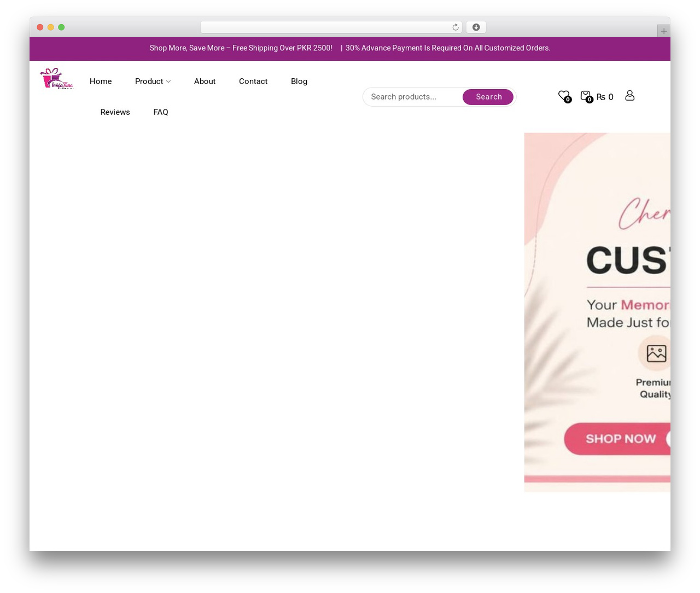The image size is (700, 593).
Task: Focus the Search products input field
Action: click(x=413, y=97)
